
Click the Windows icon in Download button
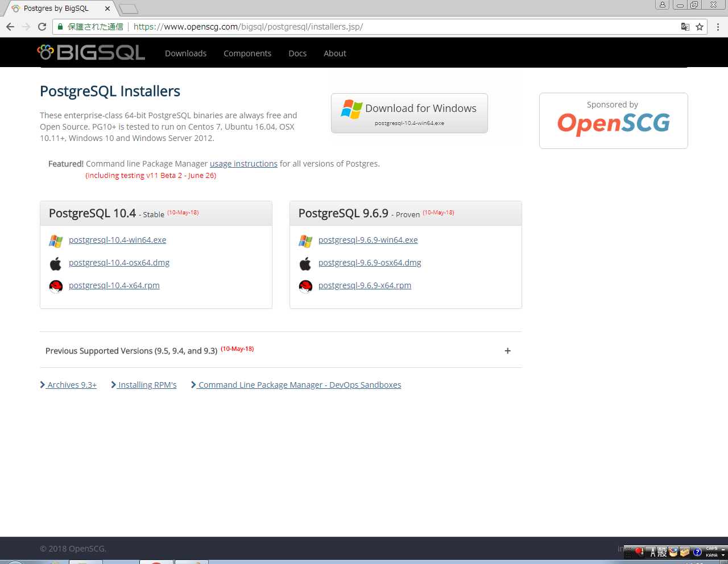[352, 109]
